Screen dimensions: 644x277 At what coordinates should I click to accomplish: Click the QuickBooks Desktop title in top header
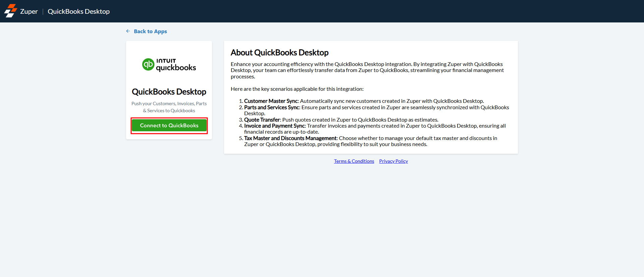point(78,11)
